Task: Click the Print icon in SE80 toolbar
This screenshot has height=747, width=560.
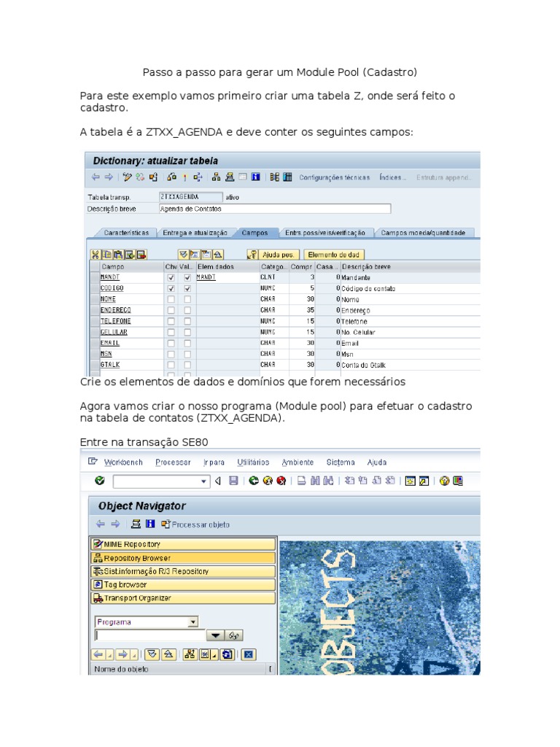Action: [x=301, y=481]
